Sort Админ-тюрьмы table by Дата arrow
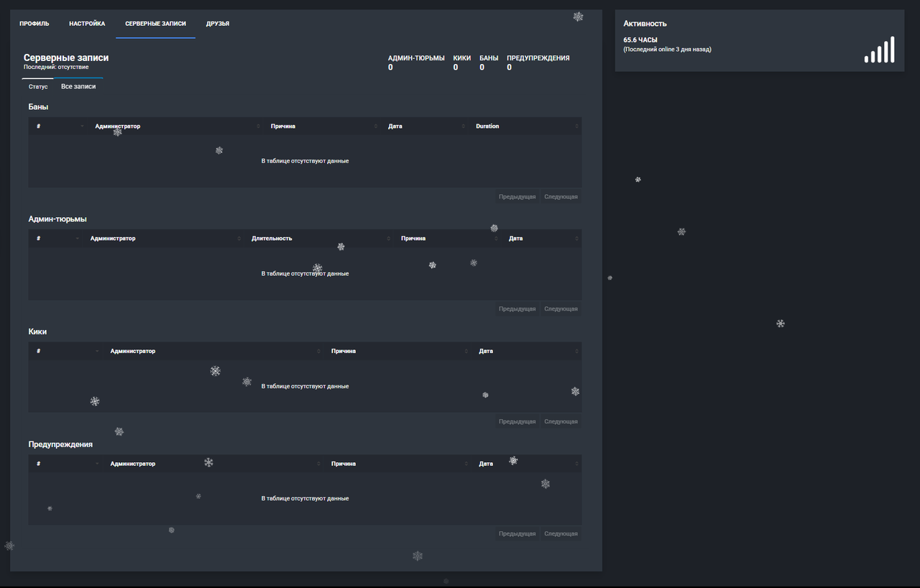 pos(576,239)
